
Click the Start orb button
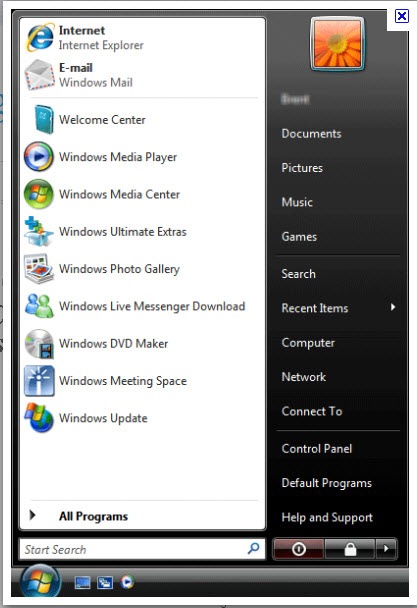tap(40, 582)
